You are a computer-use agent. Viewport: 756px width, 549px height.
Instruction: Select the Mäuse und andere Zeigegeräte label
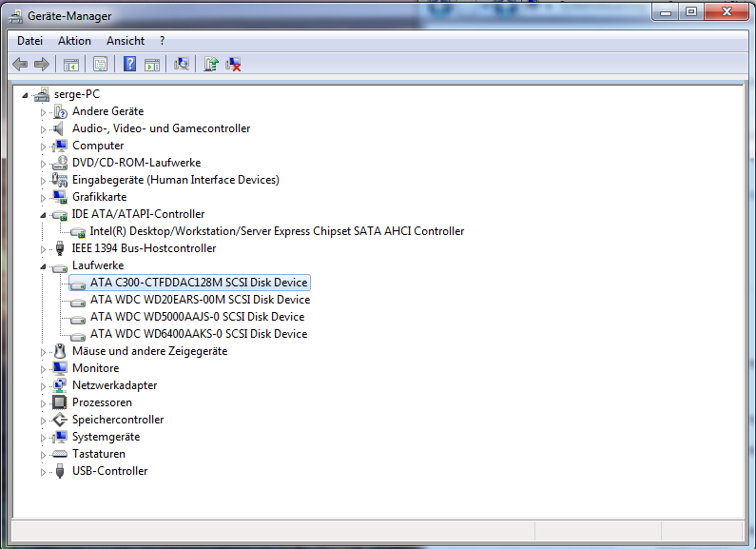(x=150, y=351)
